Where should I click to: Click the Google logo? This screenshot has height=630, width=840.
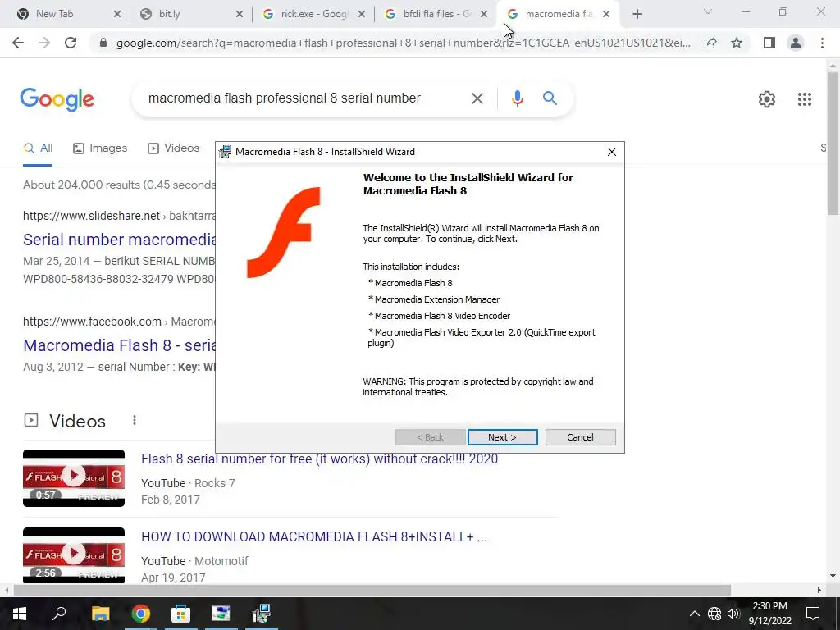(57, 99)
